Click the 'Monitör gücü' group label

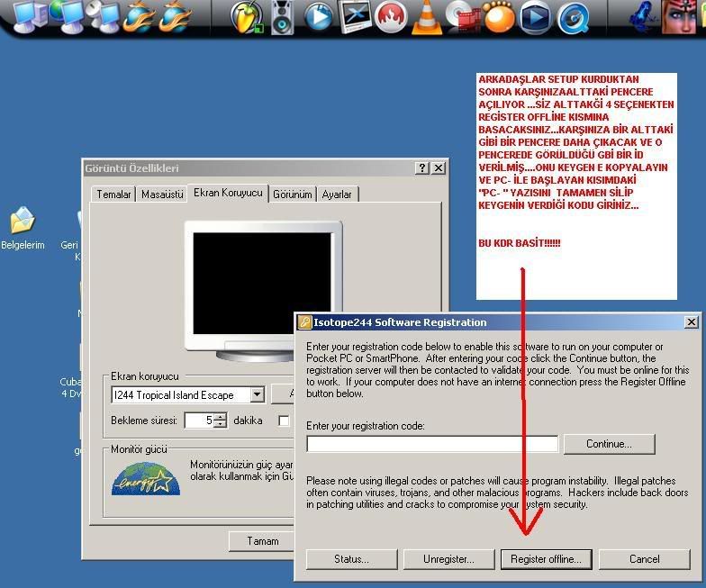click(x=139, y=449)
